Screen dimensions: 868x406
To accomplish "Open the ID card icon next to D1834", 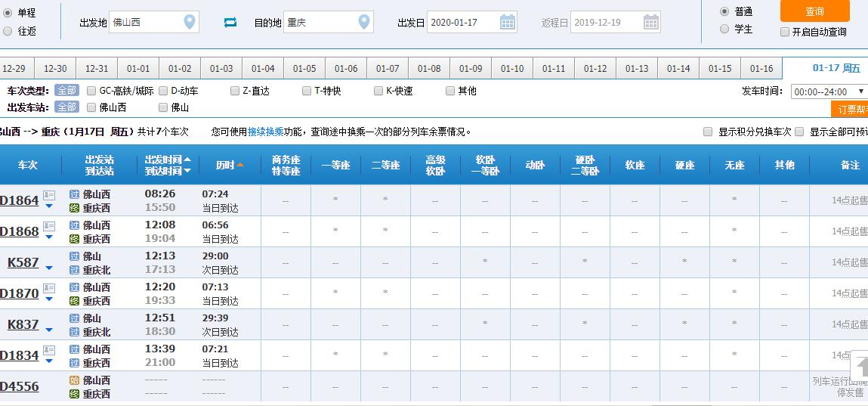I will point(49,350).
